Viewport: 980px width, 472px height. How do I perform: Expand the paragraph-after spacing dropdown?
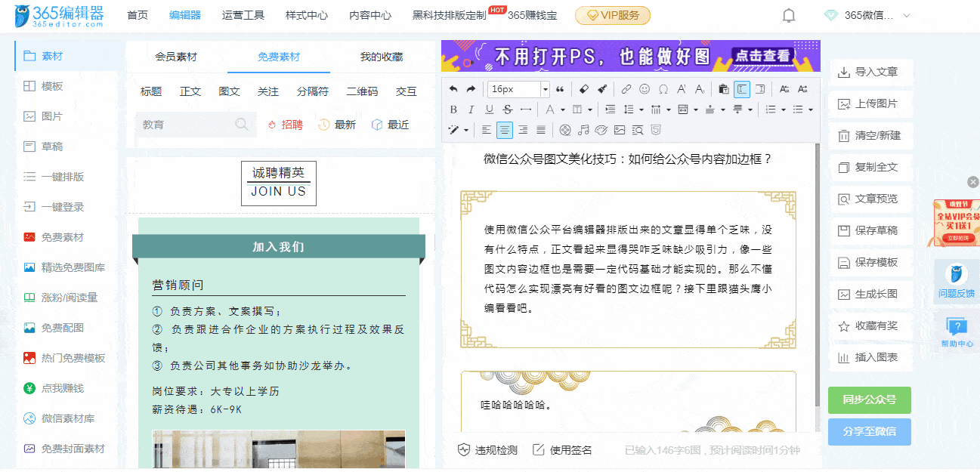tap(750, 110)
